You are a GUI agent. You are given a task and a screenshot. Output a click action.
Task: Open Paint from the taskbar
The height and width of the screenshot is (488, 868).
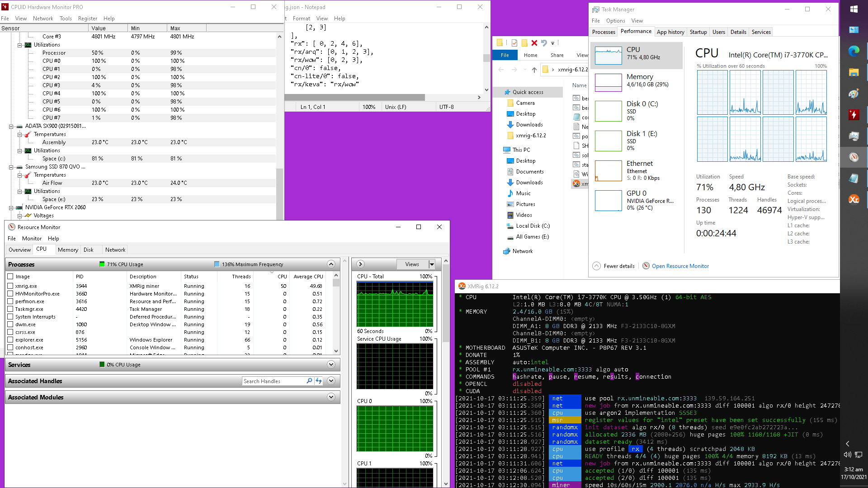click(x=854, y=93)
